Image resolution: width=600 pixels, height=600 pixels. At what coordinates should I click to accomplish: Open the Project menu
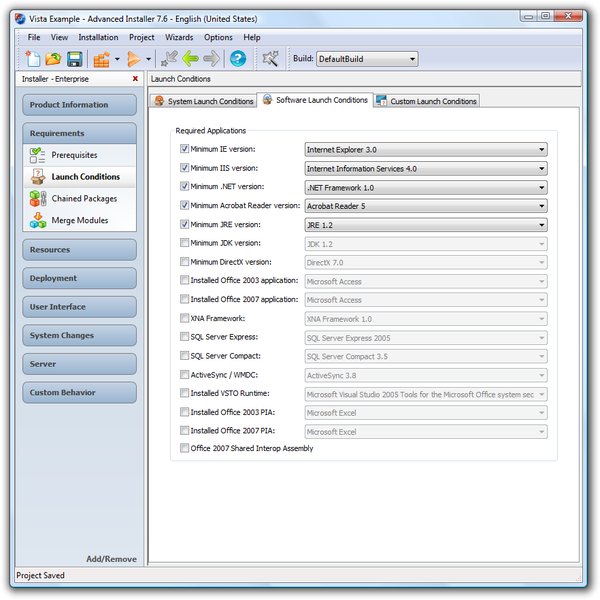point(142,38)
